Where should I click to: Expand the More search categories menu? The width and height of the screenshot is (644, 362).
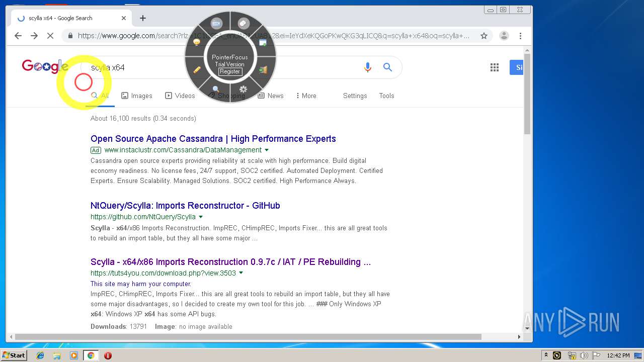pyautogui.click(x=306, y=96)
